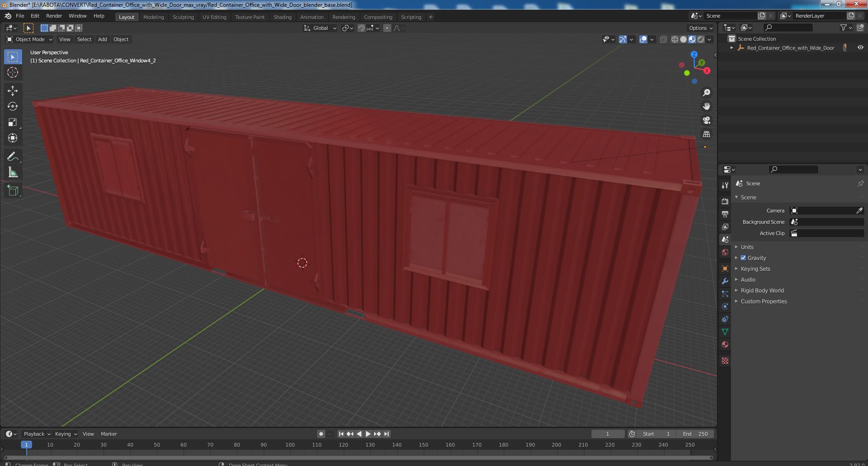This screenshot has width=868, height=466.
Task: Play the animation forward
Action: point(368,434)
